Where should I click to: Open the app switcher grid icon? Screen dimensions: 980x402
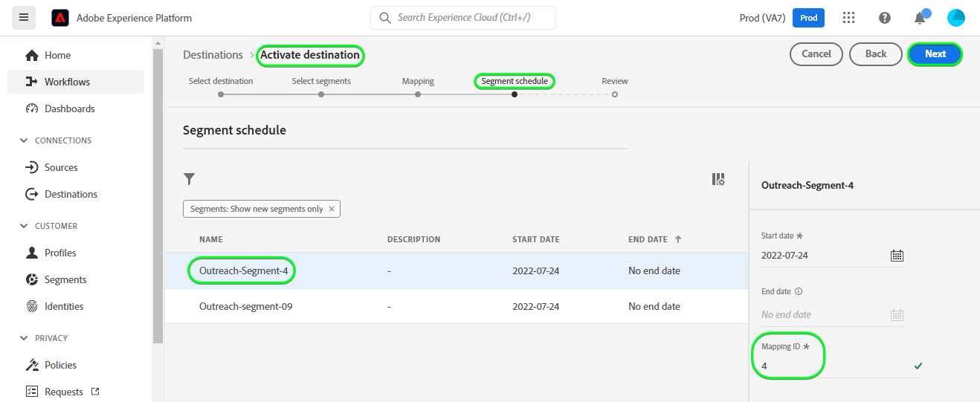click(848, 18)
